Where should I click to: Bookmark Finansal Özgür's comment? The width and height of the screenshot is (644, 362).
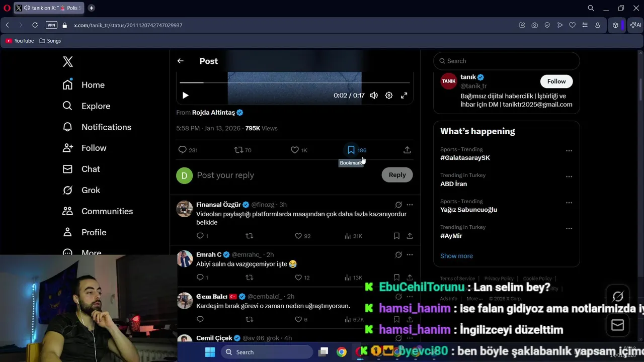click(396, 236)
